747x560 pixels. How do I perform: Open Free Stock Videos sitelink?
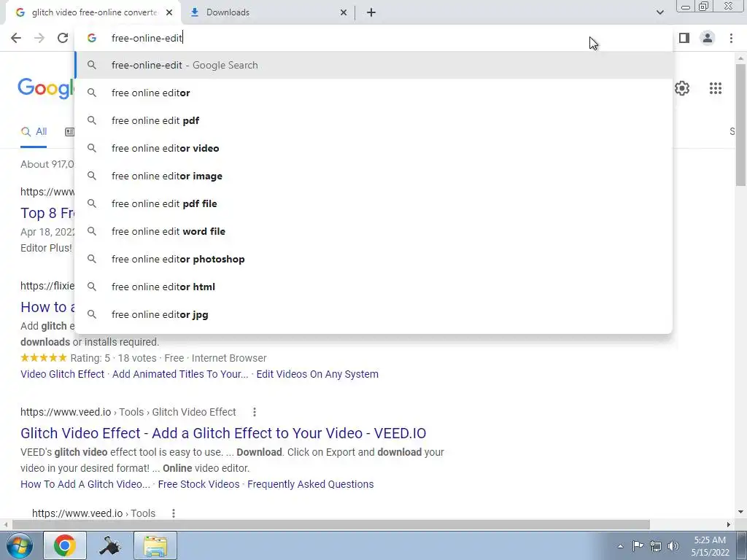coord(198,484)
